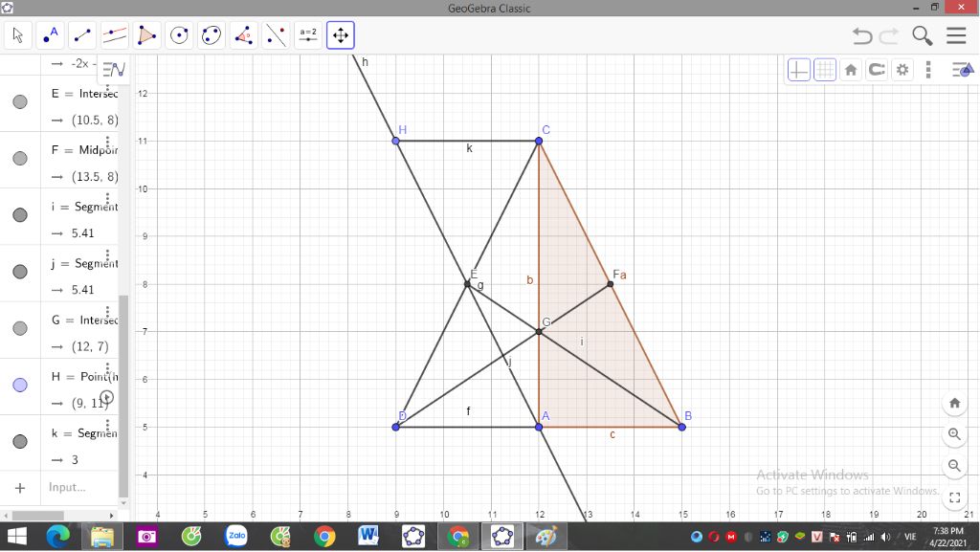Open Zalo from the taskbar

click(x=236, y=537)
